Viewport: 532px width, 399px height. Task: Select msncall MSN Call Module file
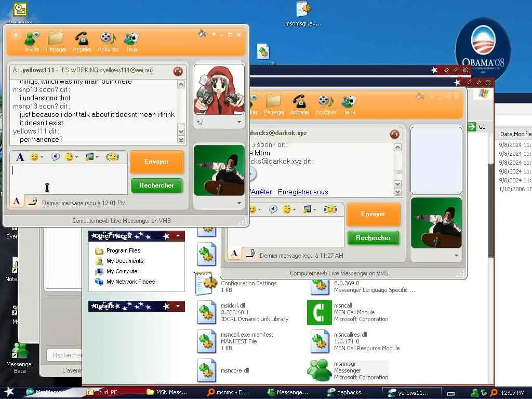click(x=348, y=312)
